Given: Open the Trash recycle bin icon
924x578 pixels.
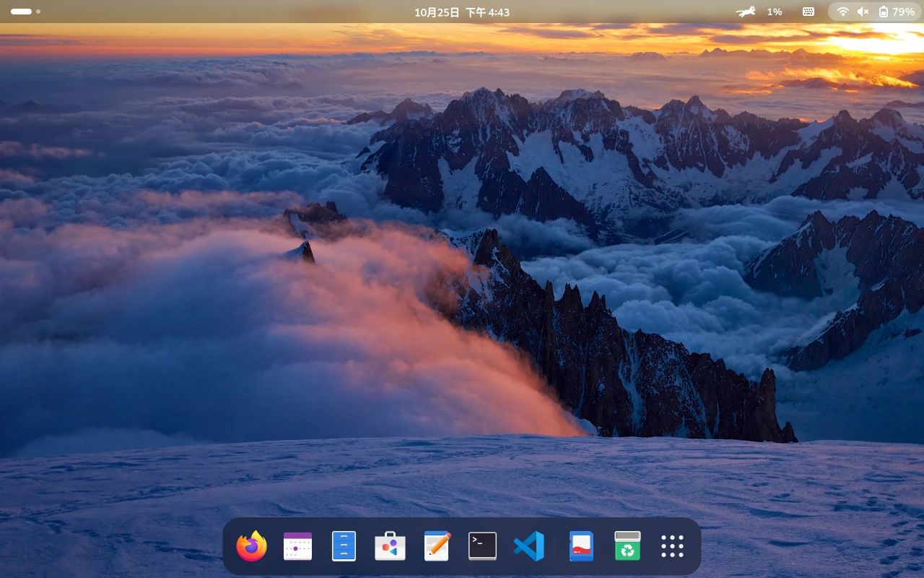Looking at the screenshot, I should pos(627,546).
